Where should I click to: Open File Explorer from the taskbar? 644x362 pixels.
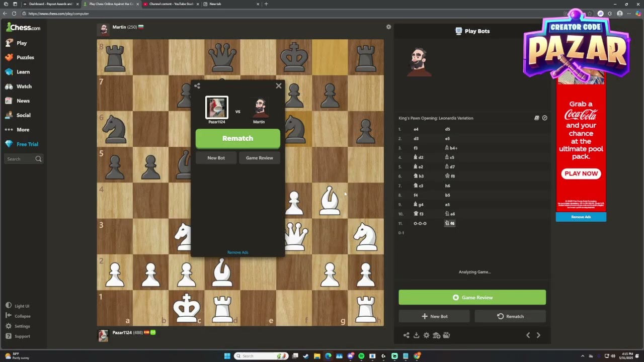[x=317, y=356]
